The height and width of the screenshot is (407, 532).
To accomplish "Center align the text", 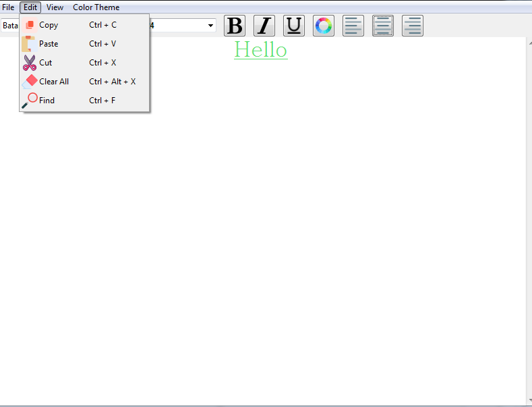I will pyautogui.click(x=383, y=26).
